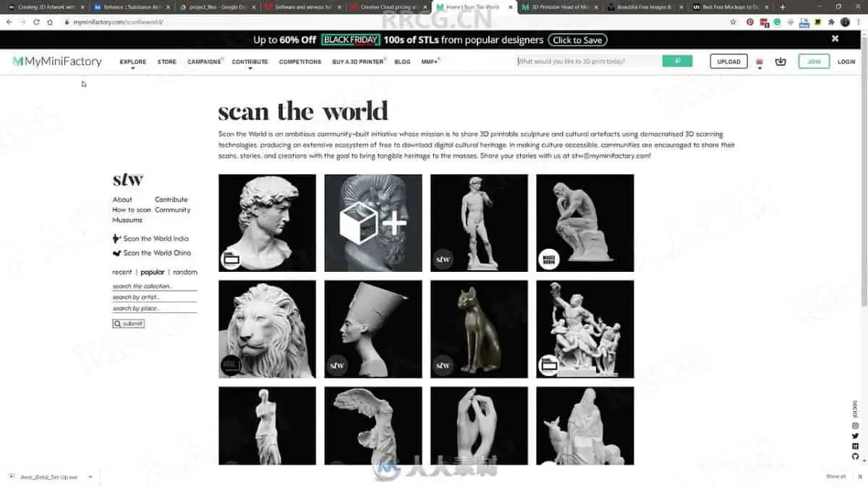Open the language flag selector
Image resolution: width=868 pixels, height=488 pixels.
click(759, 62)
